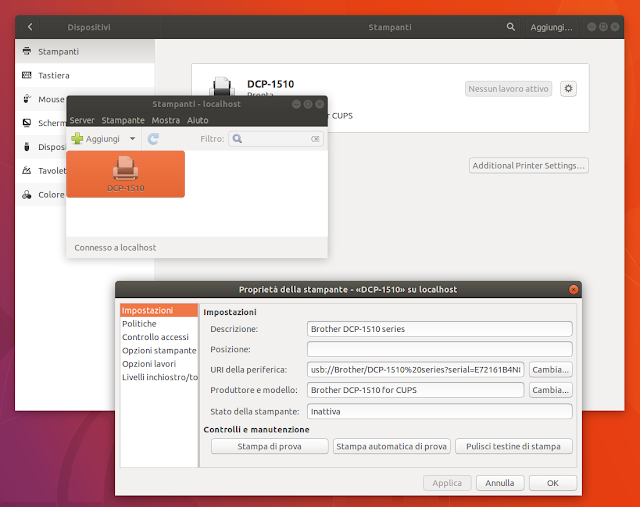Select Mouse icon in the settings sidebar
Screen dimensions: 640x507
tap(27, 99)
